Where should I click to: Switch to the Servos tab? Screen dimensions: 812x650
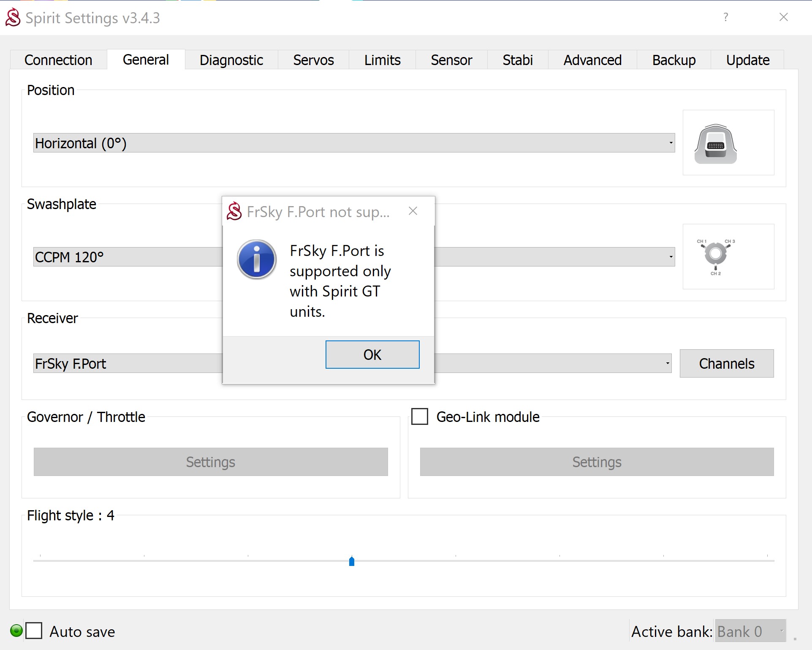[313, 60]
